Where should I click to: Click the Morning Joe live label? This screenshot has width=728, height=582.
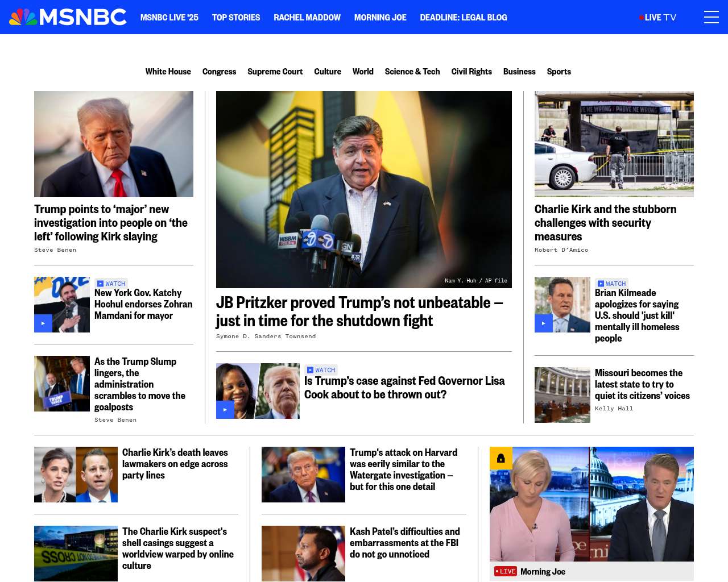543,572
